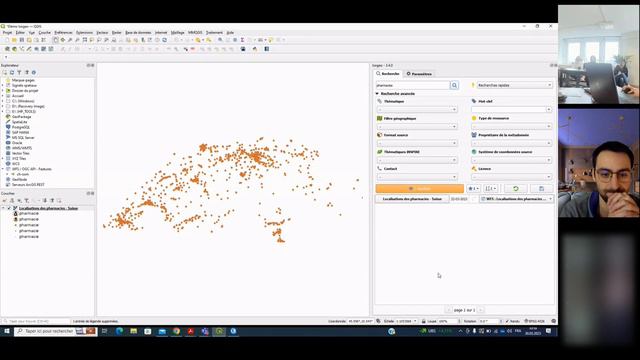Open the log messages icon in status bar

pos(553,321)
